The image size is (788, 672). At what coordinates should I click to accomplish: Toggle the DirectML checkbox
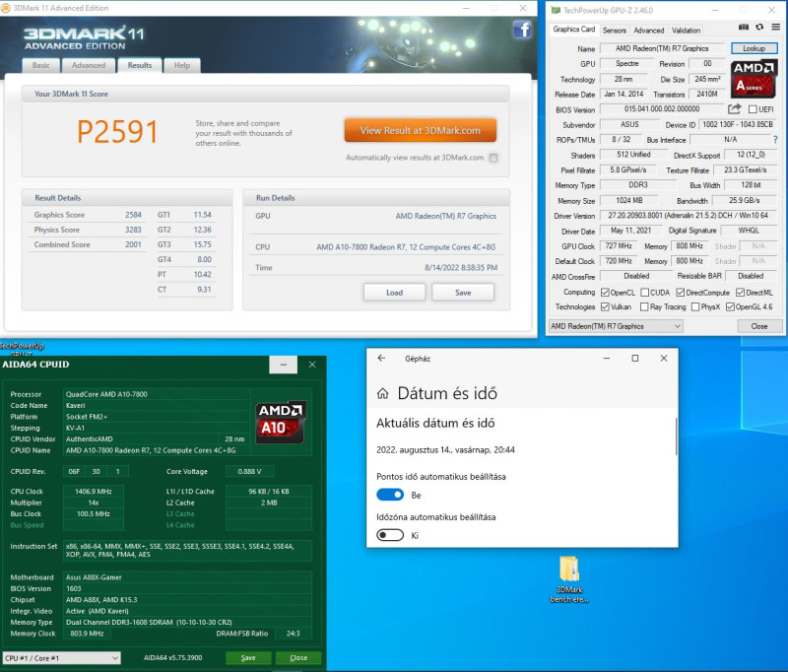point(741,293)
